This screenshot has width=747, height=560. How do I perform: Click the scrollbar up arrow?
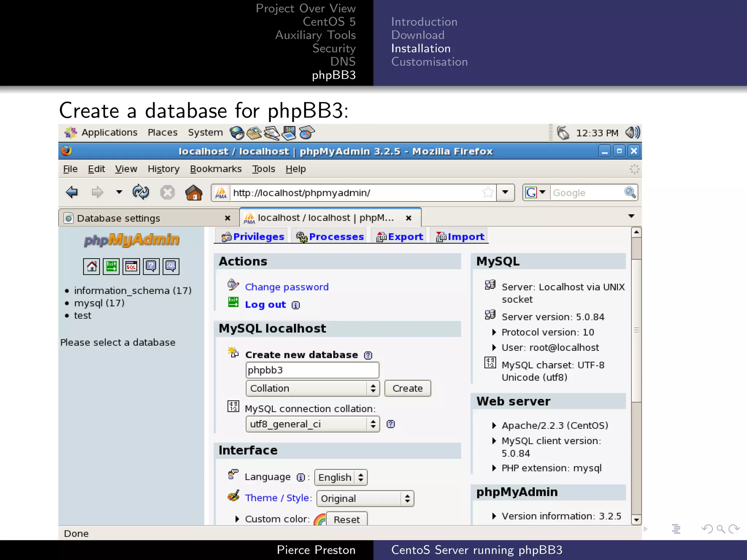pos(636,232)
